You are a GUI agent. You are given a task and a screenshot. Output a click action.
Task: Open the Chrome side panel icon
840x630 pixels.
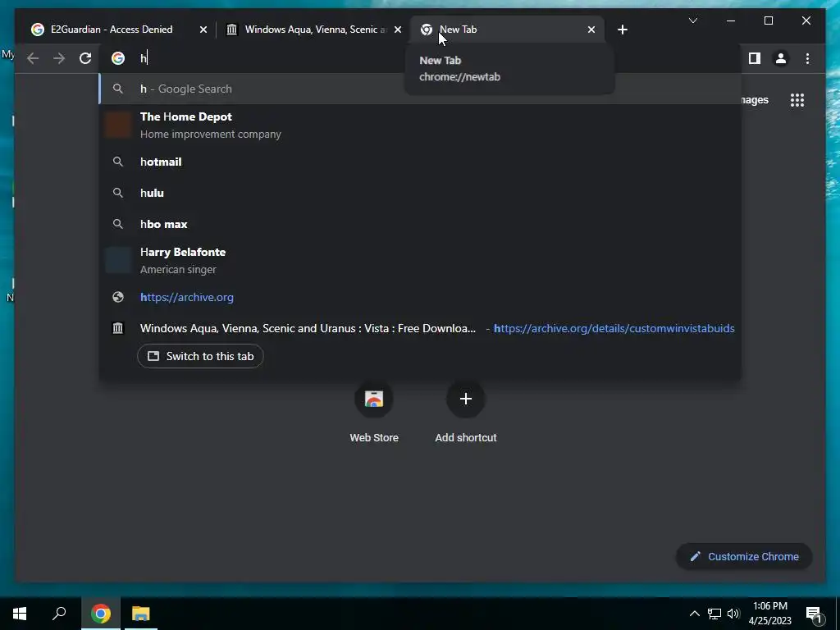click(755, 58)
